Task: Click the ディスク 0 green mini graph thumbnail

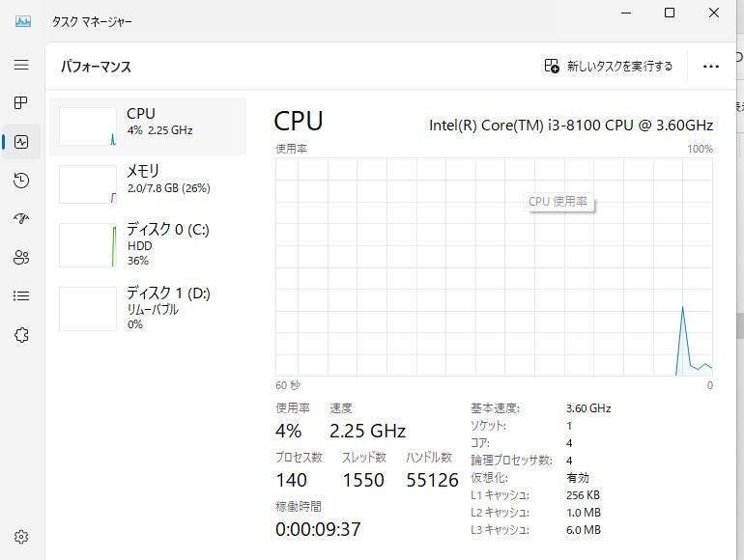Action: 88,245
